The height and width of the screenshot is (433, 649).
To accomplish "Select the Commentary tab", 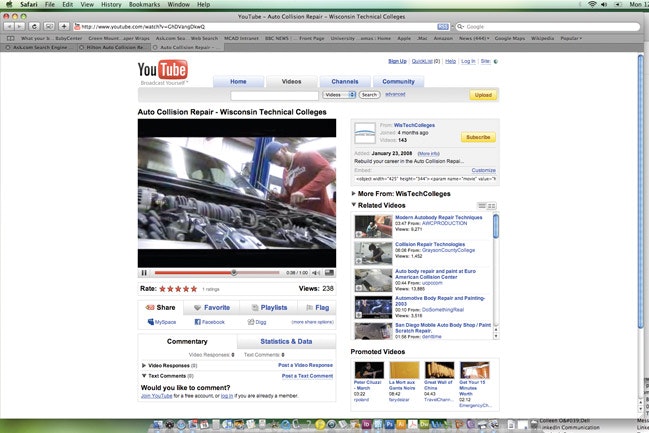I will coord(187,342).
